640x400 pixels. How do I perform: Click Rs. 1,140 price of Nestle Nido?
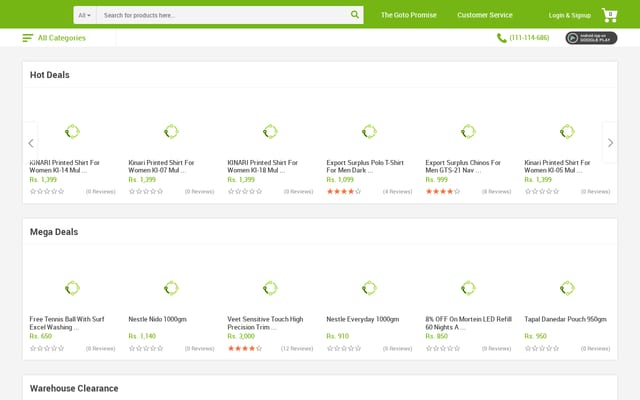point(142,336)
